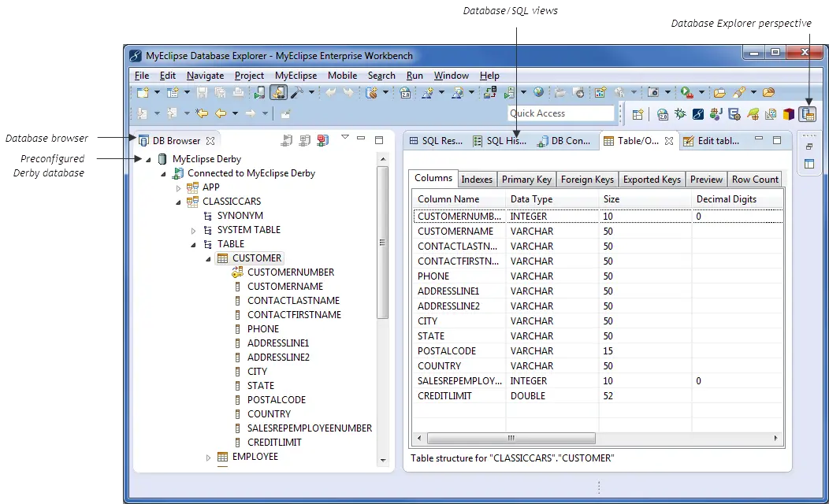Screen dimensions: 829x504
Task: Click the yellow back arrow navigation icon
Action: pos(221,113)
